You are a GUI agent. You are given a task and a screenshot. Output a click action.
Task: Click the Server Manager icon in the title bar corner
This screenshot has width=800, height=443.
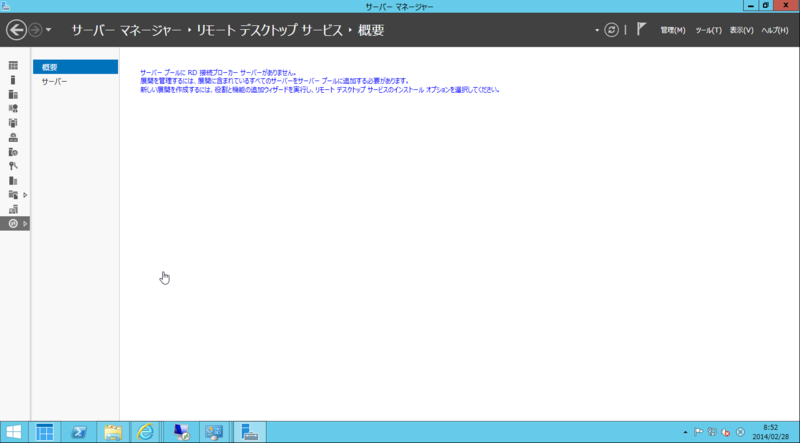point(6,6)
